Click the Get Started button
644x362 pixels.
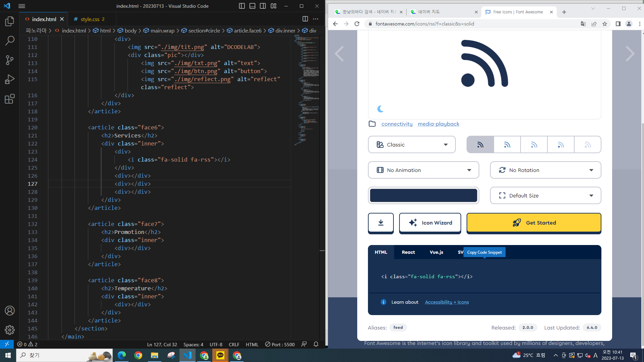534,223
